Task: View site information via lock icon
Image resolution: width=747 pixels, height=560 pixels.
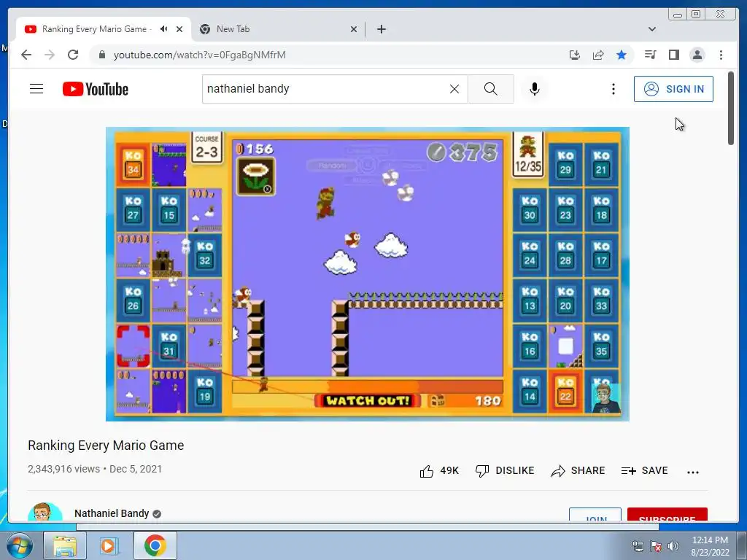Action: pyautogui.click(x=101, y=55)
